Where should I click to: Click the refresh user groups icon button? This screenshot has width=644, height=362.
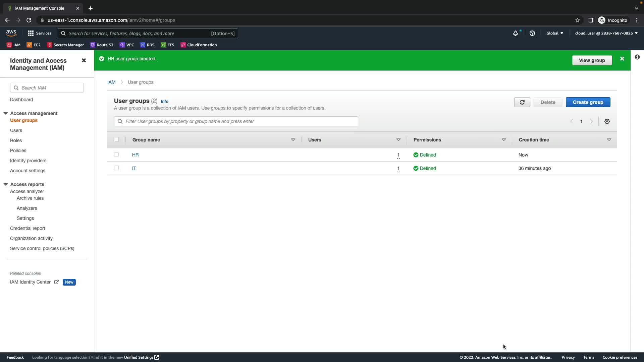522,102
